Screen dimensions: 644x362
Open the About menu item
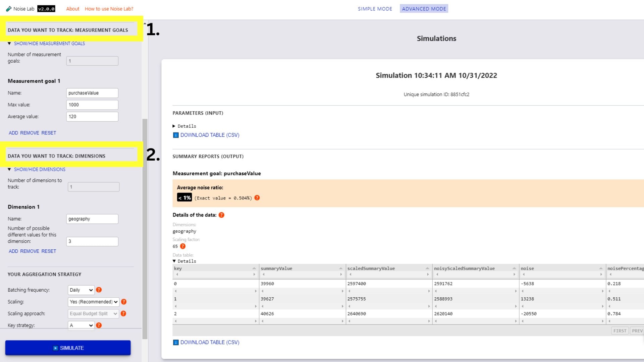click(x=72, y=8)
